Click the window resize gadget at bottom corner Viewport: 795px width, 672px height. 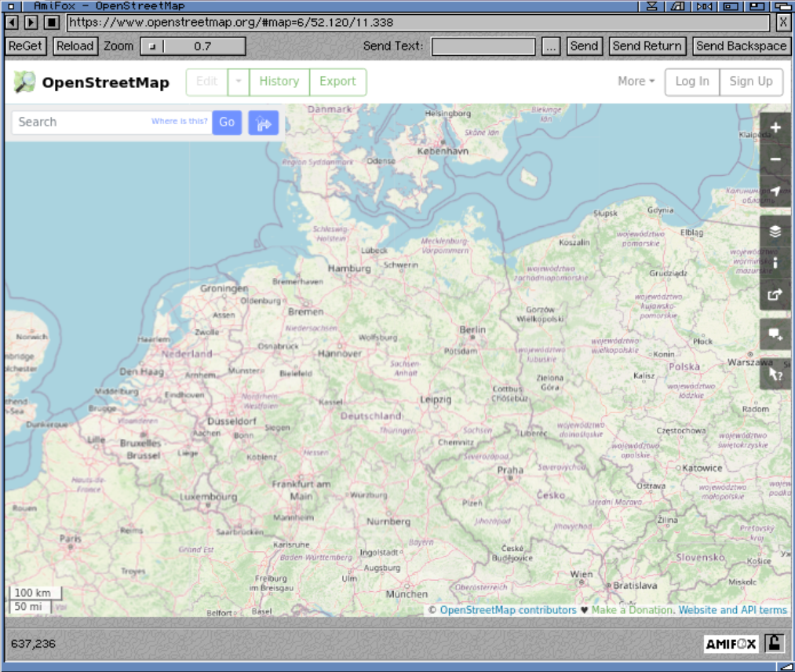coord(786,667)
